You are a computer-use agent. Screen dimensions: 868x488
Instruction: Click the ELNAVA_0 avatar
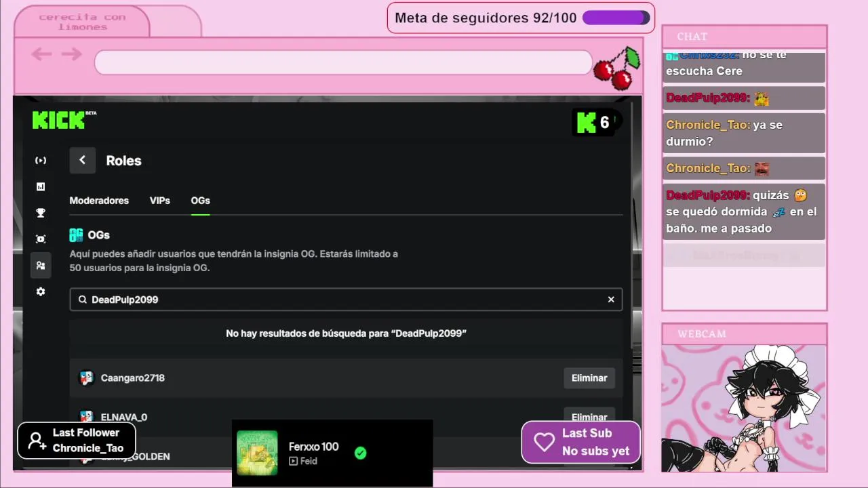86,416
